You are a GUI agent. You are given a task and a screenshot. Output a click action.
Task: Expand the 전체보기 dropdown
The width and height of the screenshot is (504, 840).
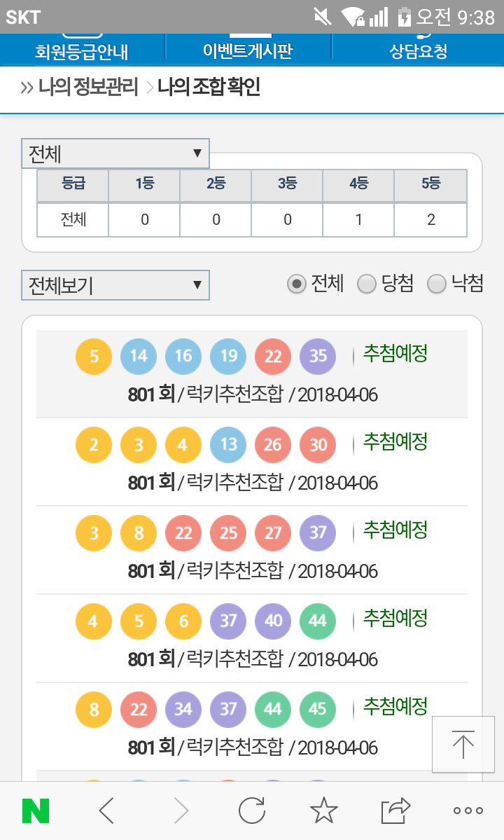[x=115, y=285]
